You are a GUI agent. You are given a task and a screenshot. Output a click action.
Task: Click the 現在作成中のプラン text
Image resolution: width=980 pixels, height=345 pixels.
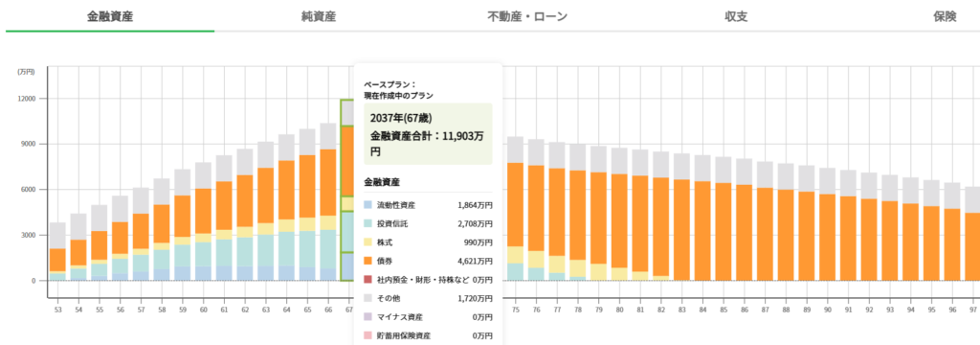399,95
